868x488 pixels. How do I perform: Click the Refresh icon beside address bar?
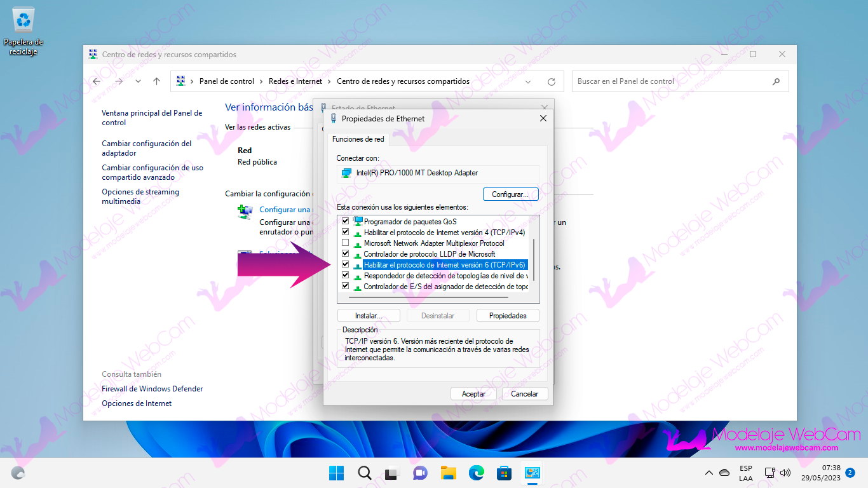pyautogui.click(x=552, y=81)
